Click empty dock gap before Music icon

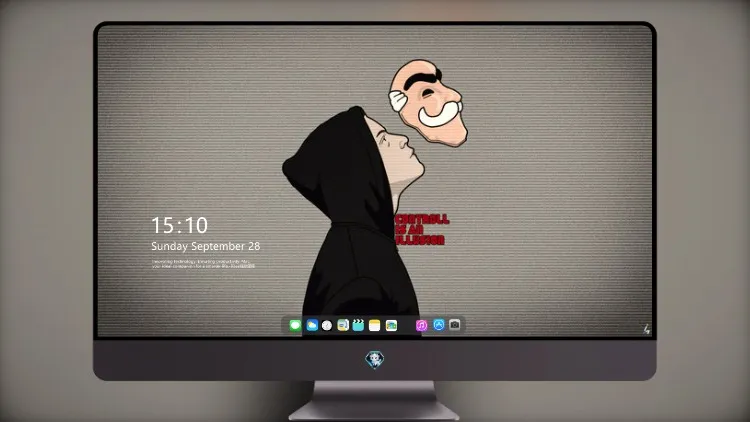pos(407,325)
